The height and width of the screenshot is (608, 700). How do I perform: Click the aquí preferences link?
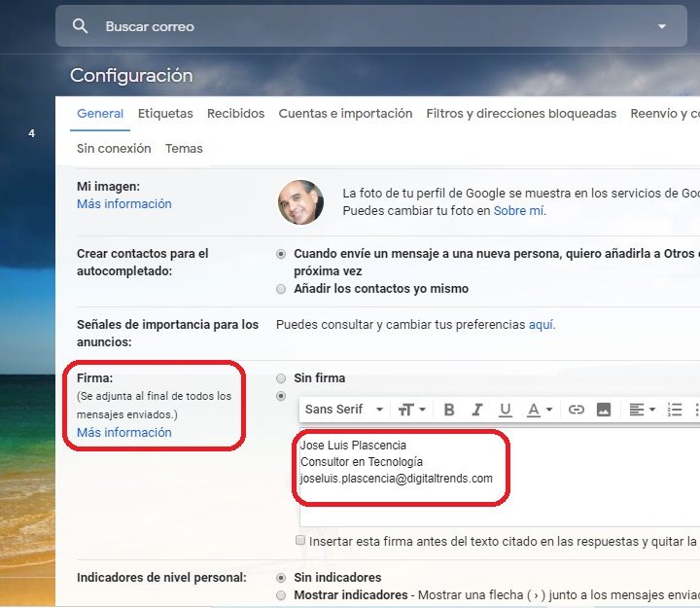point(541,325)
